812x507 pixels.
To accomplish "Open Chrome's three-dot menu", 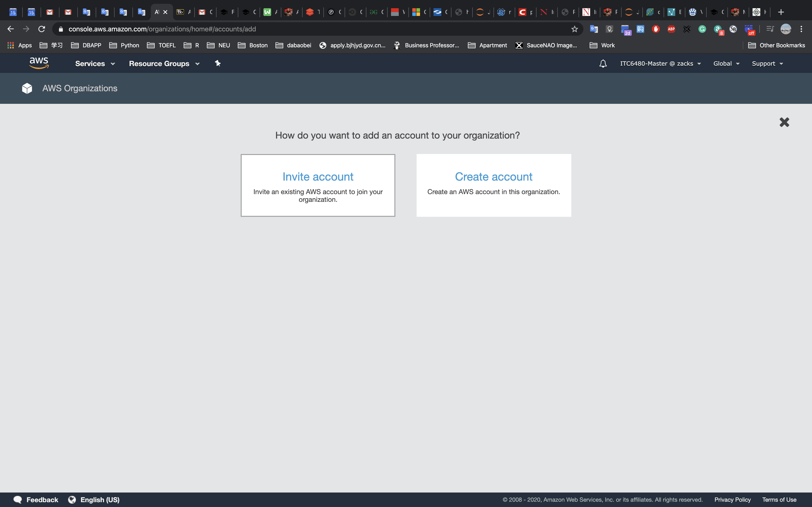I will (x=801, y=29).
